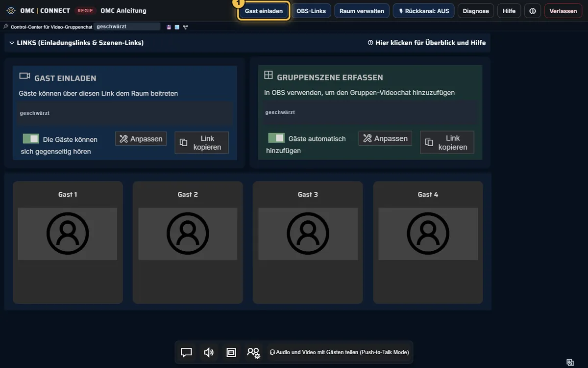Click the floppy disk save icon
Viewport: 588px width, 368px height.
tap(169, 27)
